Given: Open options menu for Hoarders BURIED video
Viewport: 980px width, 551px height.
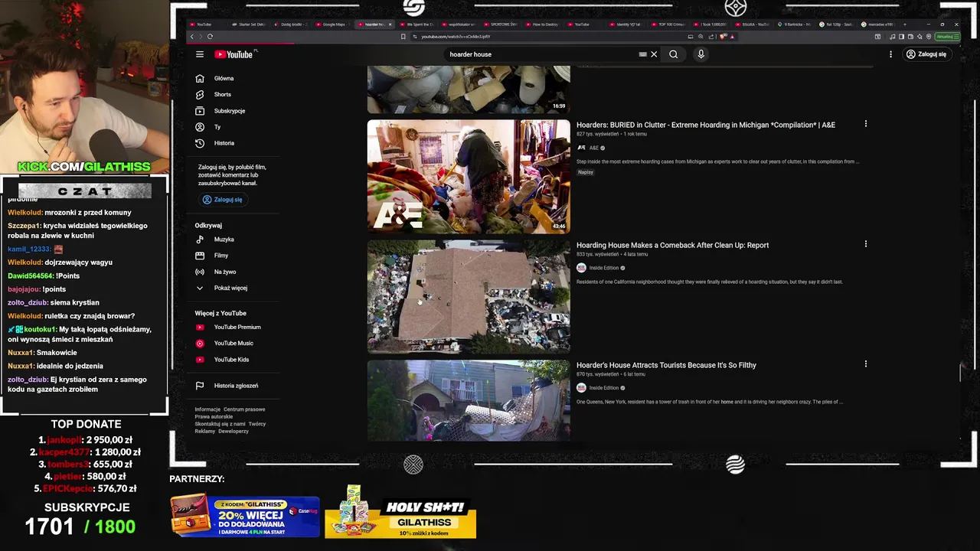Looking at the screenshot, I should (x=866, y=124).
